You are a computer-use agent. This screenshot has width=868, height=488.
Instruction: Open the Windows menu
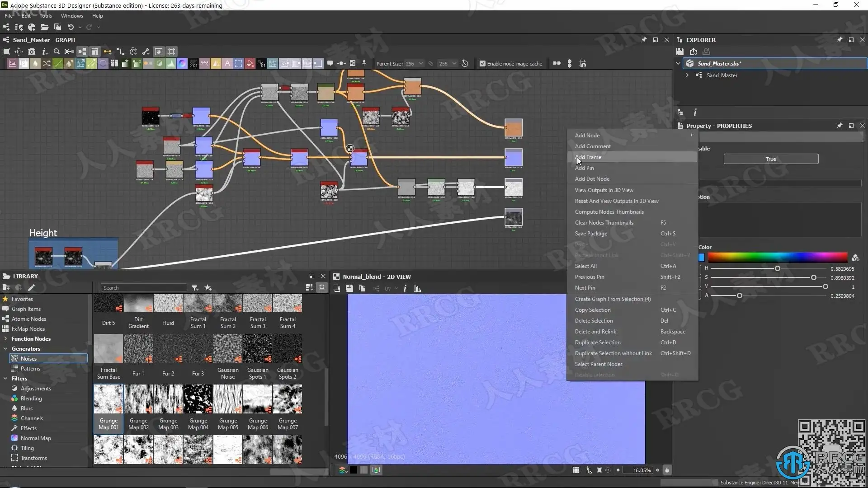tap(72, 16)
